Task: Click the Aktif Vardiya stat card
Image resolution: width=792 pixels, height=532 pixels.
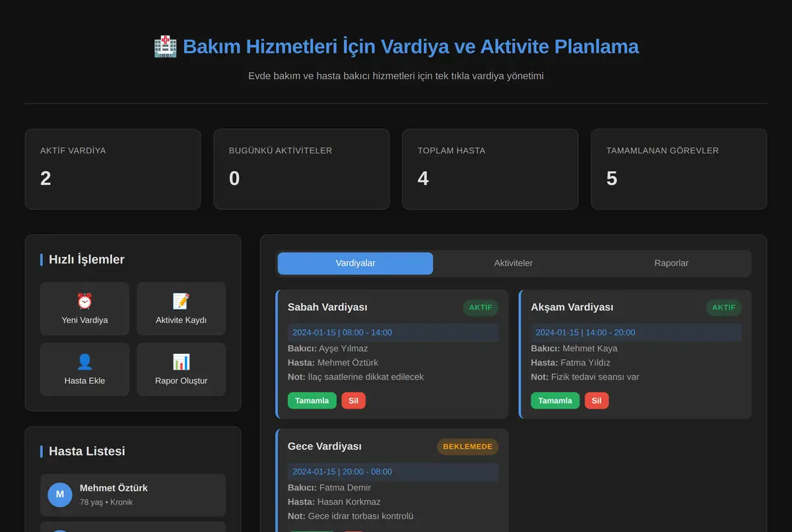Action: (113, 169)
